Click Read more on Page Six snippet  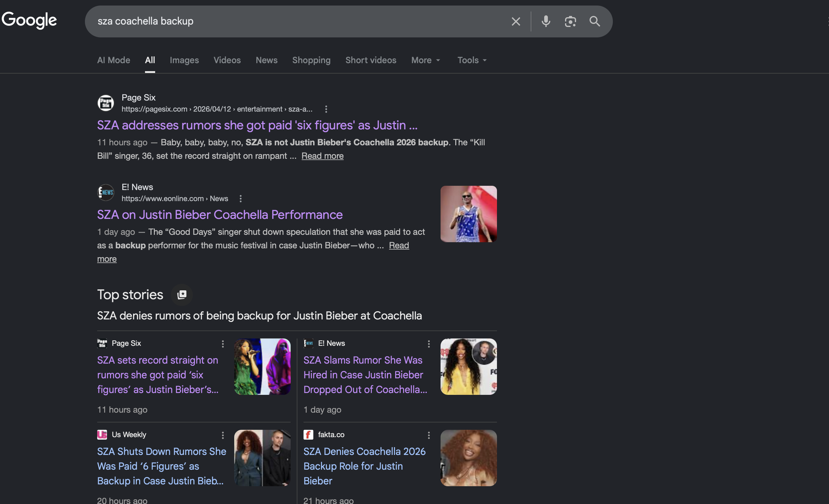pyautogui.click(x=322, y=156)
